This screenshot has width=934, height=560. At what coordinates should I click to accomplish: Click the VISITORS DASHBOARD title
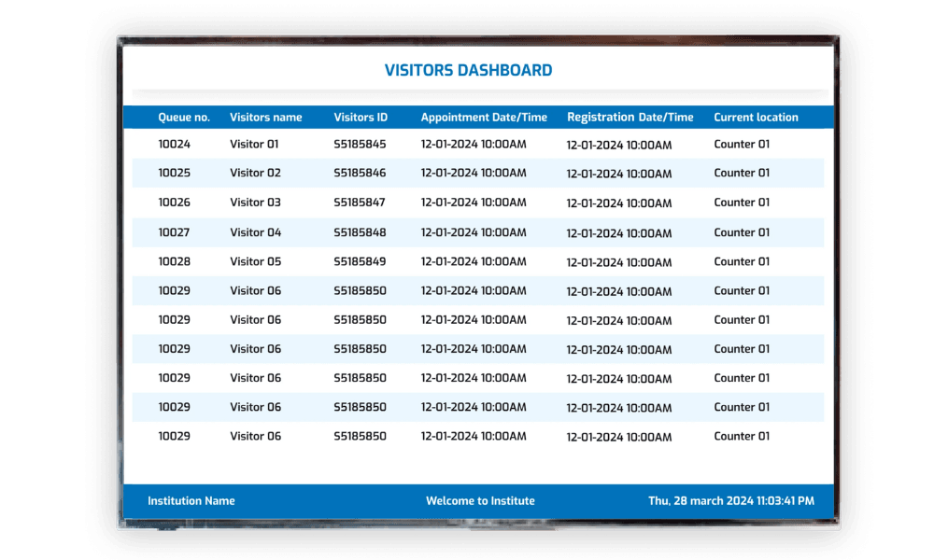[468, 70]
